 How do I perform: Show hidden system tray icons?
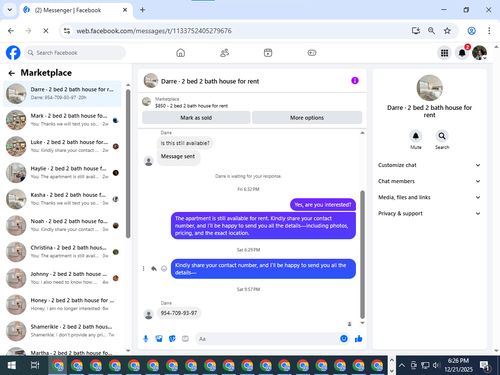(402, 365)
